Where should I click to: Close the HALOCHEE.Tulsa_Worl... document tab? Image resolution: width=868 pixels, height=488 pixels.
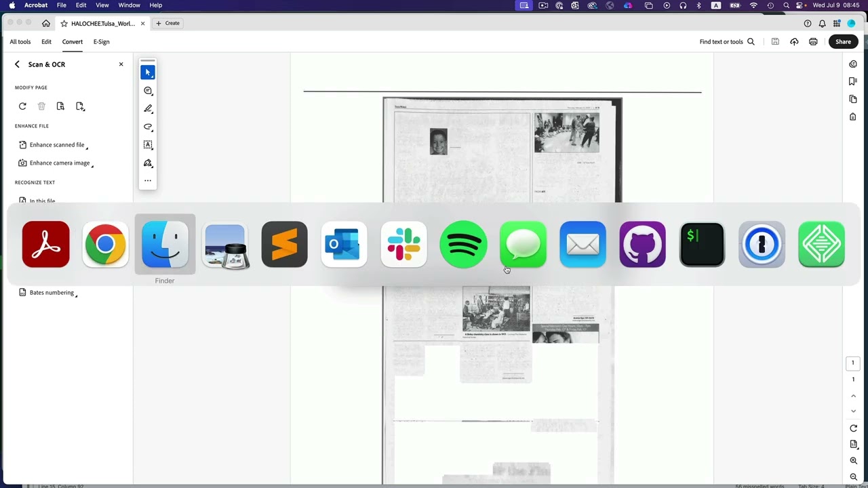[142, 24]
